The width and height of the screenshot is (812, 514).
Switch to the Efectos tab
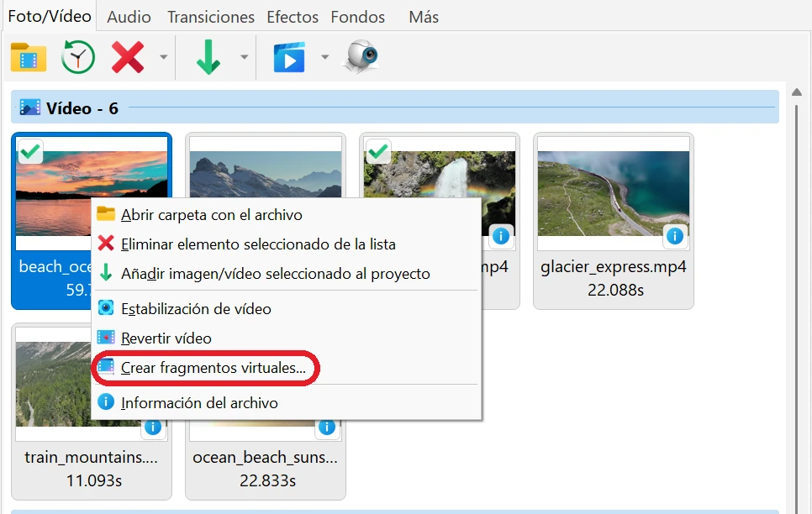click(x=293, y=17)
